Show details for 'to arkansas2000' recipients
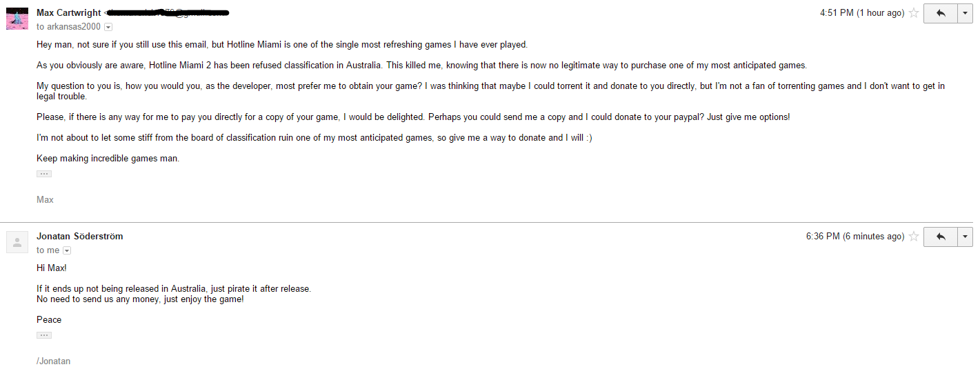 click(108, 27)
